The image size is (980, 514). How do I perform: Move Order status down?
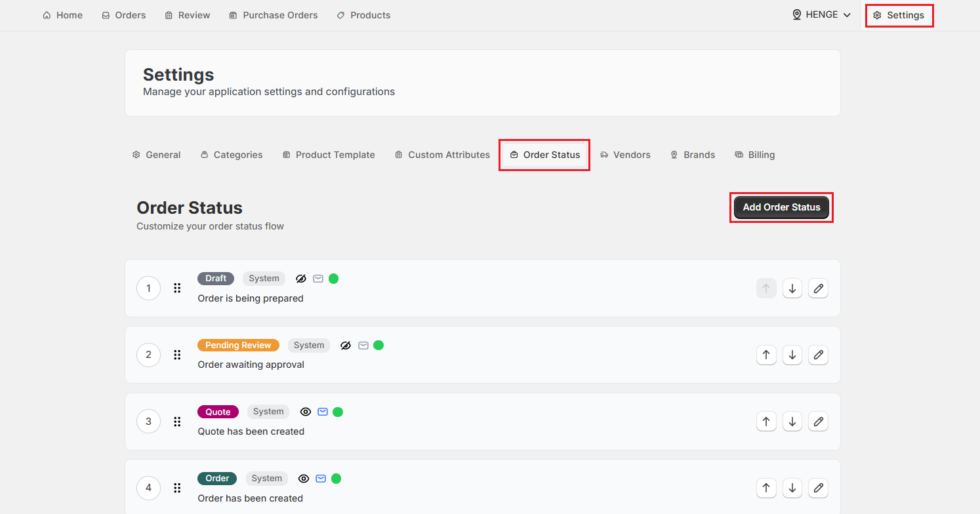(792, 488)
